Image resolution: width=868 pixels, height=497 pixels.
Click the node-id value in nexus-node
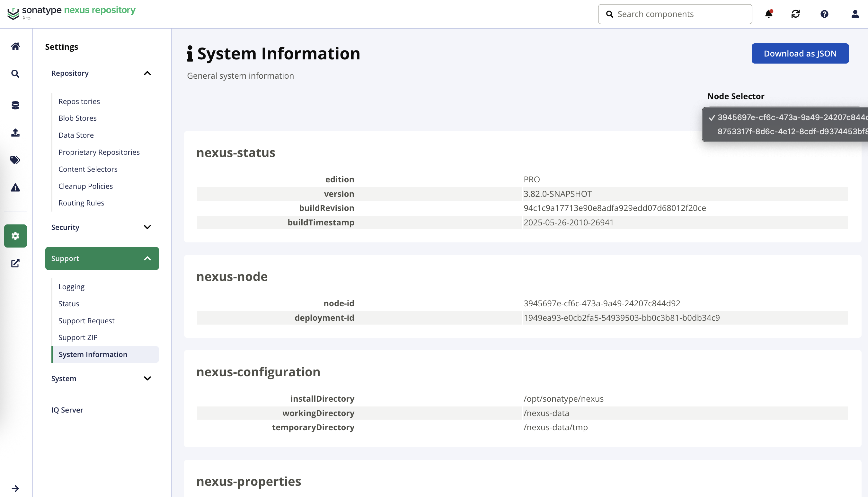pos(602,303)
